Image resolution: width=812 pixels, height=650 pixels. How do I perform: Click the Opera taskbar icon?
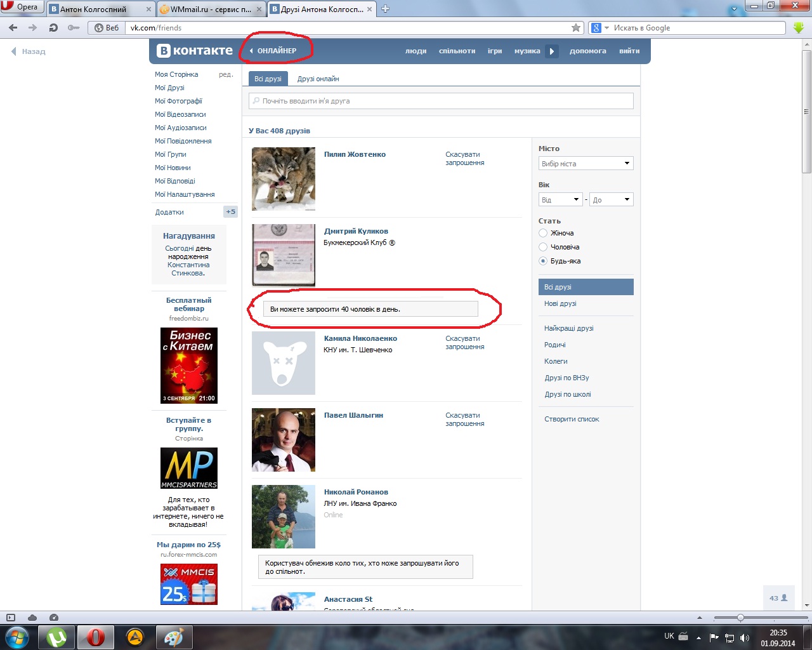(x=96, y=637)
